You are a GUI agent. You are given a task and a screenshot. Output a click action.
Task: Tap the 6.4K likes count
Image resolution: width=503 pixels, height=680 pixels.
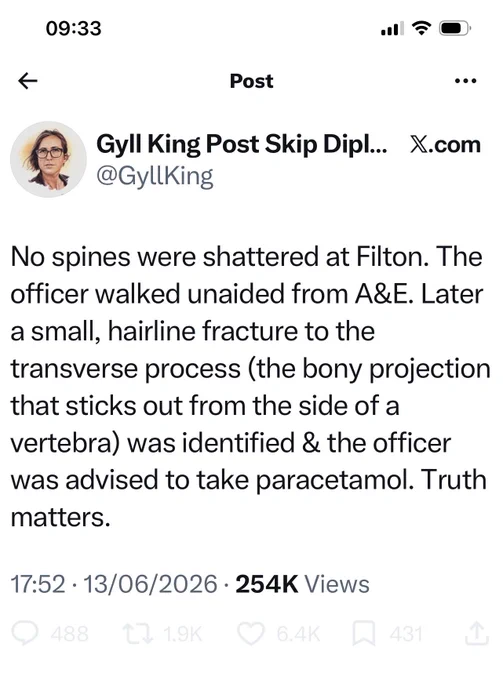pyautogui.click(x=298, y=634)
